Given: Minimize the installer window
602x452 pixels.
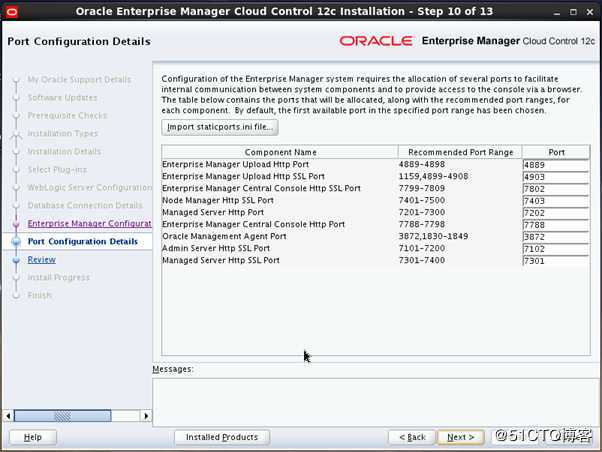Looking at the screenshot, I should pos(557,12).
